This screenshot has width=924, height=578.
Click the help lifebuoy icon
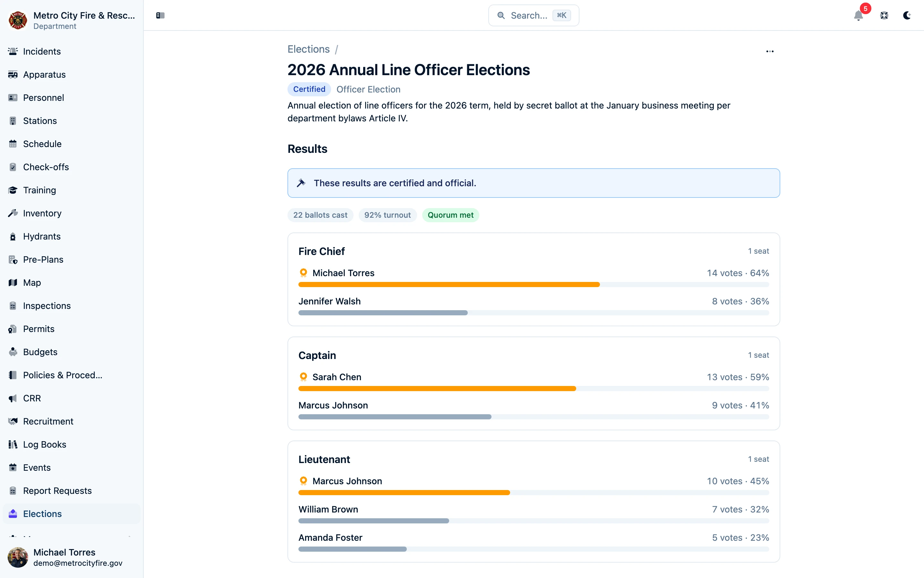(884, 15)
